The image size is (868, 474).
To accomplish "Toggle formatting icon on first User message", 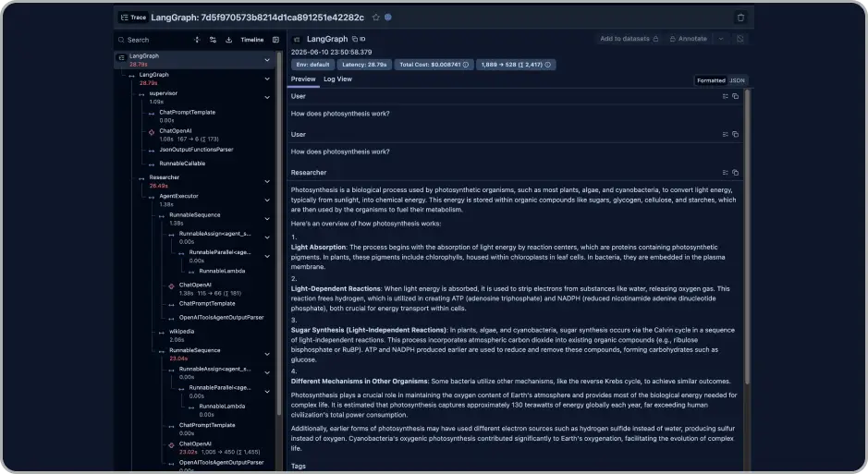I will (x=725, y=96).
